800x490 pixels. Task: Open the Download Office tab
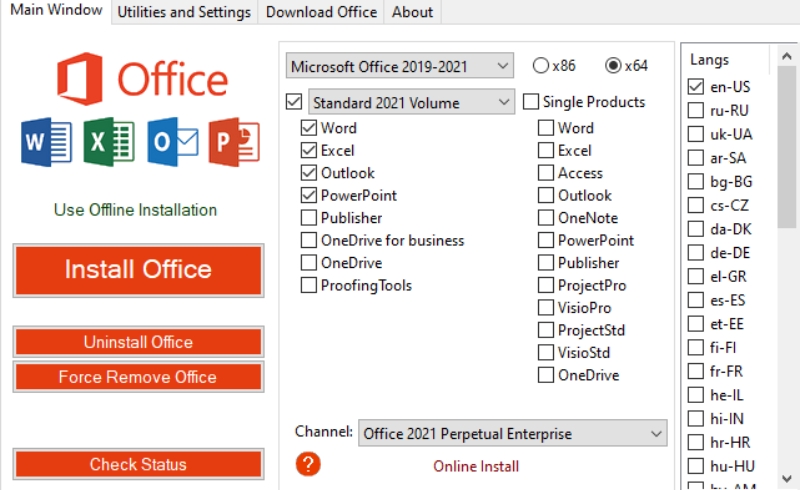pos(321,12)
